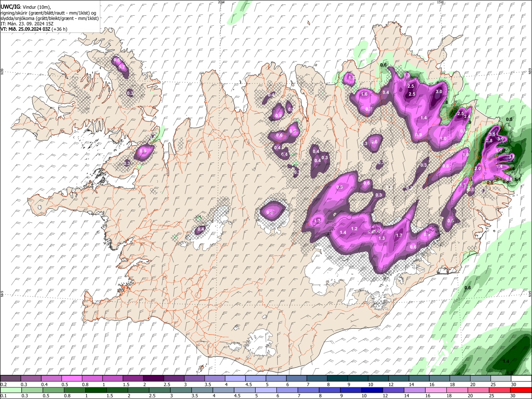Pick the red lower legend swatch at 30

coord(521,390)
